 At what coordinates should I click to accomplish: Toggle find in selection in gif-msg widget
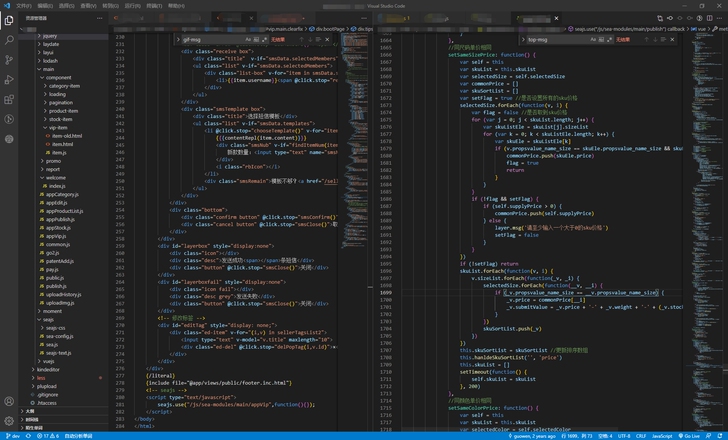318,39
